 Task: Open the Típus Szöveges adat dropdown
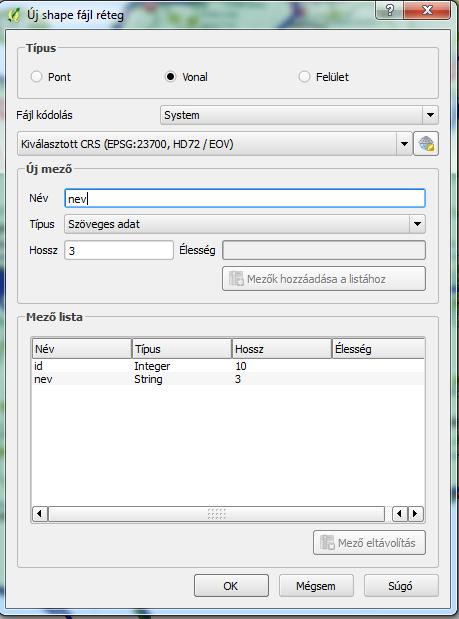coord(245,224)
